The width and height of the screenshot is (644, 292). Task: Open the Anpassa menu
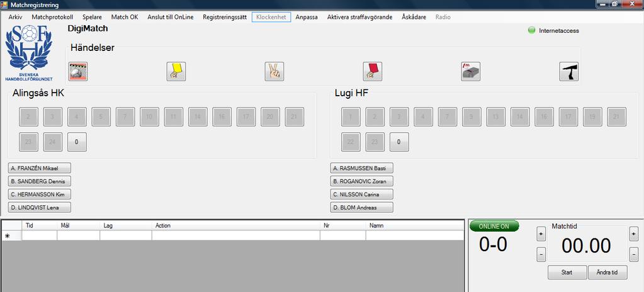pos(307,17)
